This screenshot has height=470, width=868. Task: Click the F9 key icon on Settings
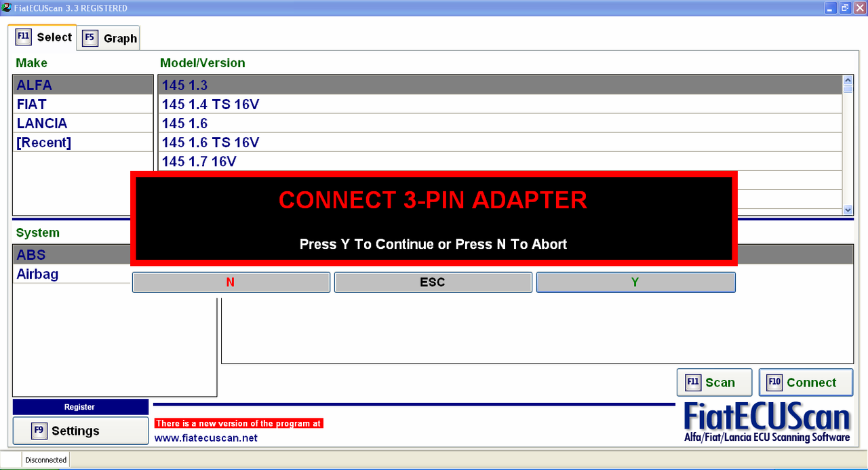coord(39,431)
